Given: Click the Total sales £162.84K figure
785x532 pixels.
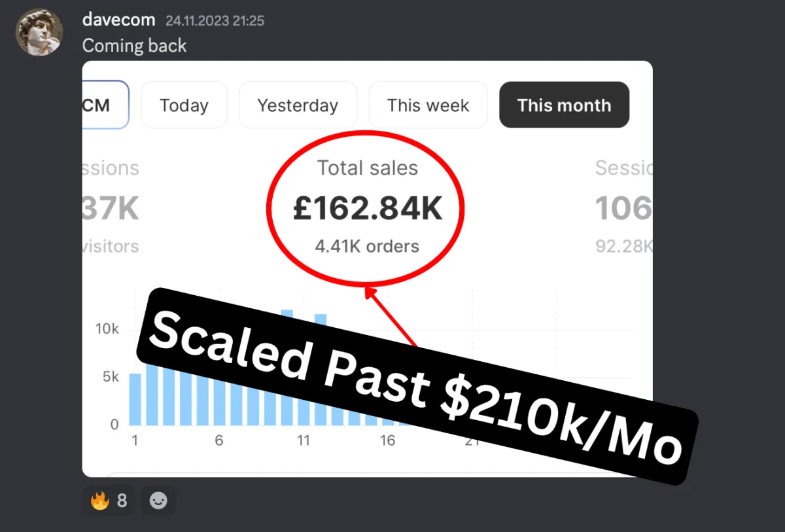Looking at the screenshot, I should [x=367, y=209].
